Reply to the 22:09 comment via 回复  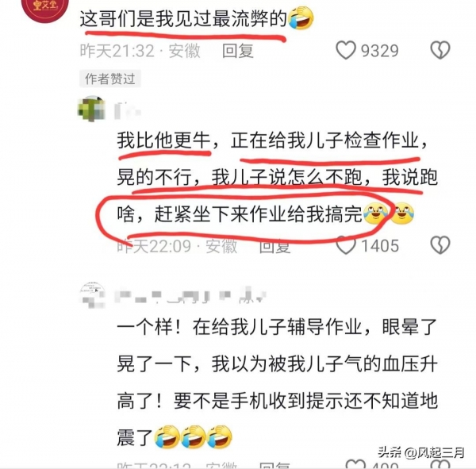coord(274,246)
